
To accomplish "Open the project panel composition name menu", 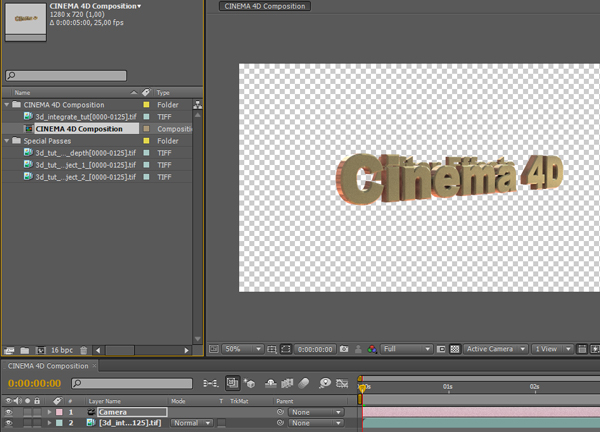I will tap(95, 6).
